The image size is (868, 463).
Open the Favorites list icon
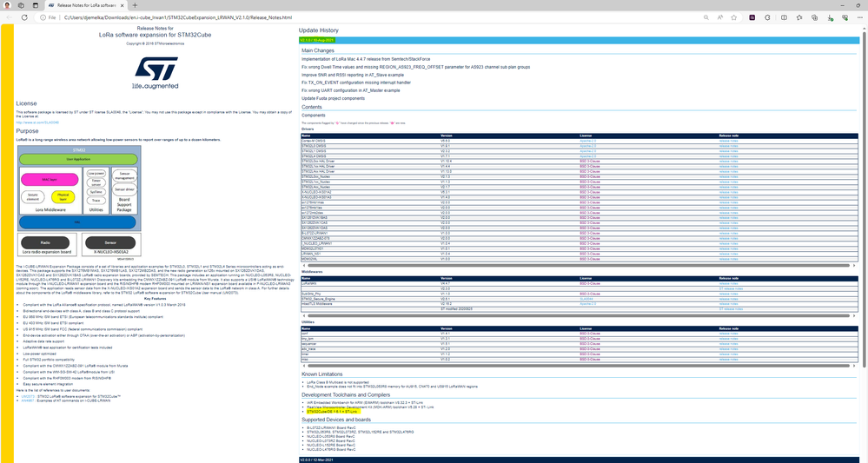point(799,17)
